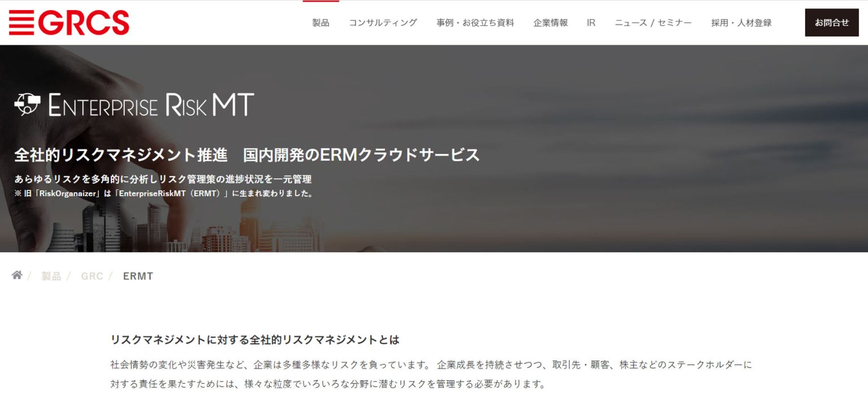
Task: Select 採用・人材登録 in the top menu
Action: point(741,23)
